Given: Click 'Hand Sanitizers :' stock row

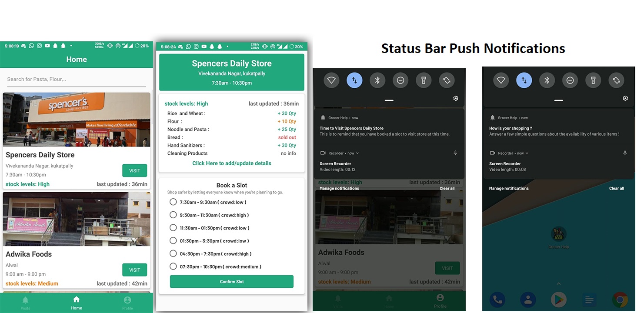Looking at the screenshot, I should coord(232,145).
